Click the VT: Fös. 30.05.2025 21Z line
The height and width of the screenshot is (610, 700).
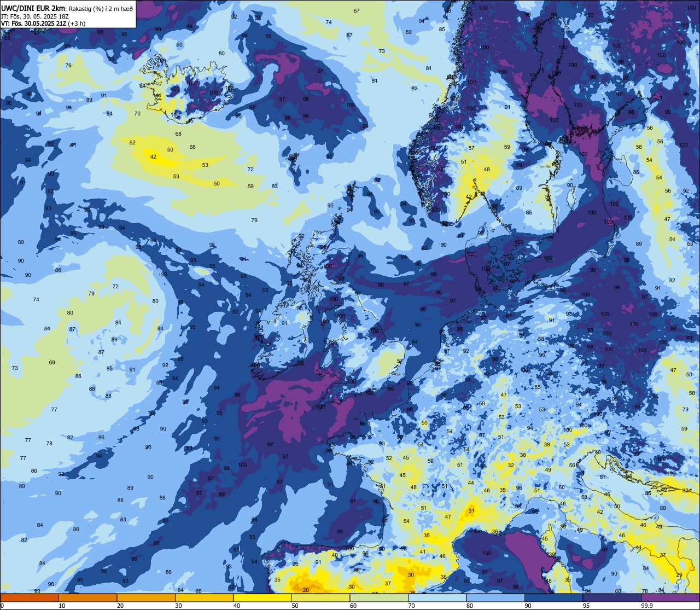(33, 24)
